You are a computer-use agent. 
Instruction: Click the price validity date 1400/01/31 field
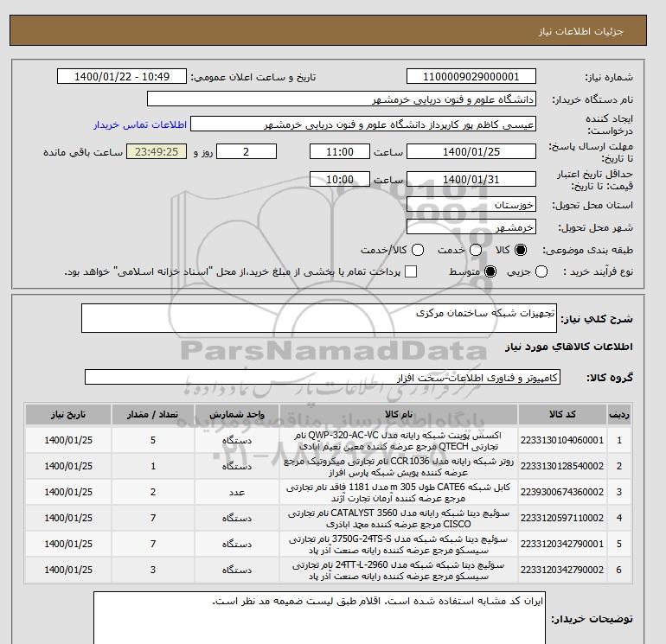pyautogui.click(x=471, y=179)
